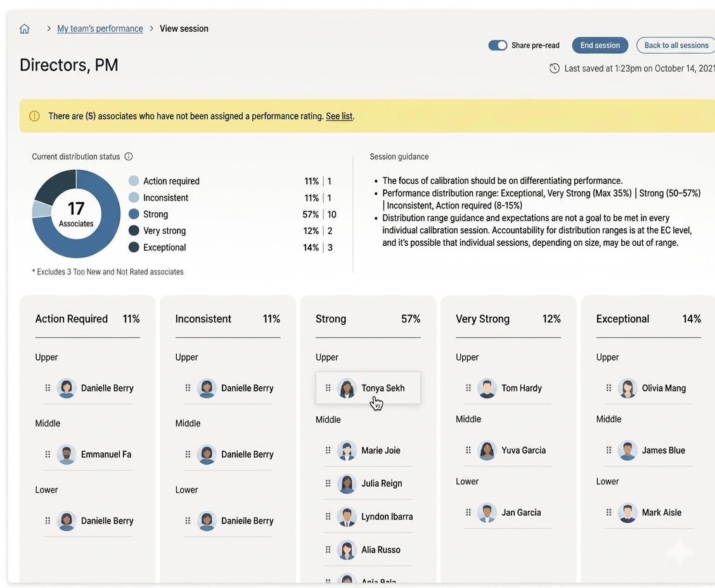The width and height of the screenshot is (715, 588).
Task: Click the name James Blue
Action: [x=664, y=451]
